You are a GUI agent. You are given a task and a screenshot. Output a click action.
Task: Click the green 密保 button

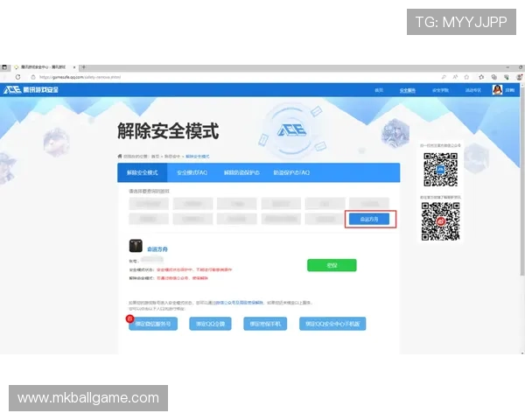point(332,265)
